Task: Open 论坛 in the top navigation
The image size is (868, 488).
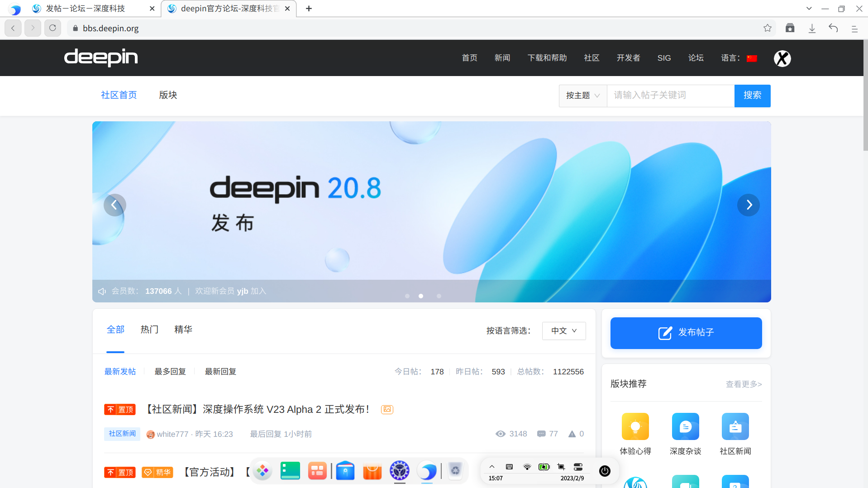Action: 696,58
